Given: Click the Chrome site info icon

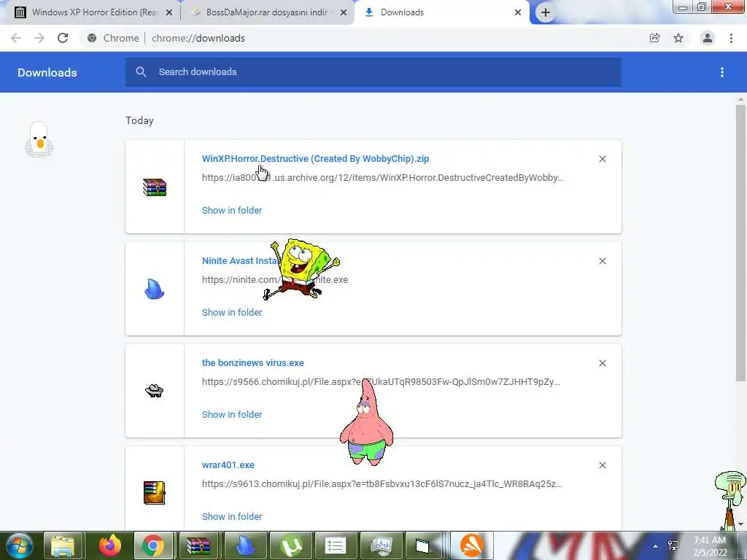Looking at the screenshot, I should pos(92,38).
